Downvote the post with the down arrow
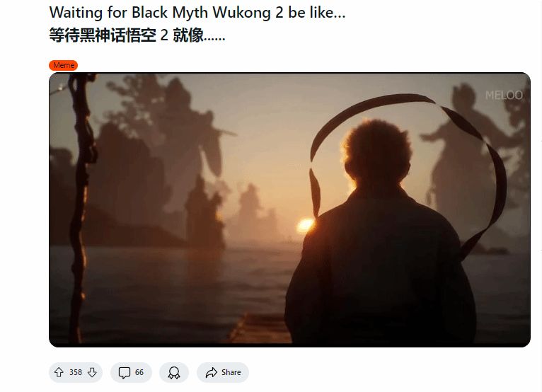Image resolution: width=542 pixels, height=392 pixels. (92, 372)
